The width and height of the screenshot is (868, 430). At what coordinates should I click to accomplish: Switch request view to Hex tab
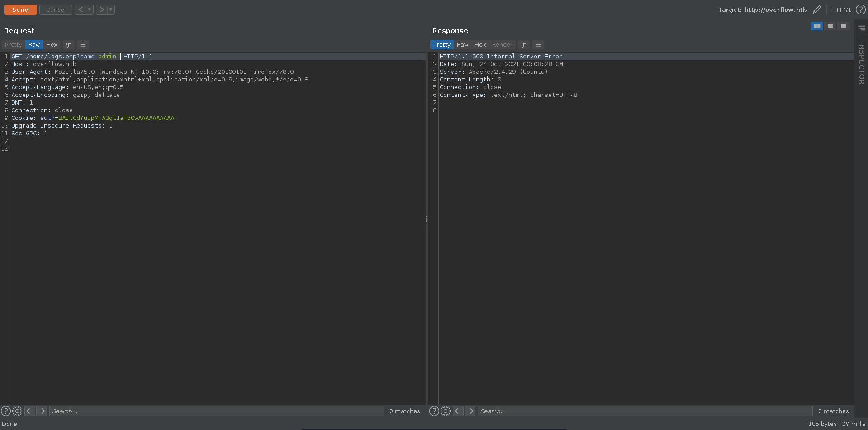[52, 44]
